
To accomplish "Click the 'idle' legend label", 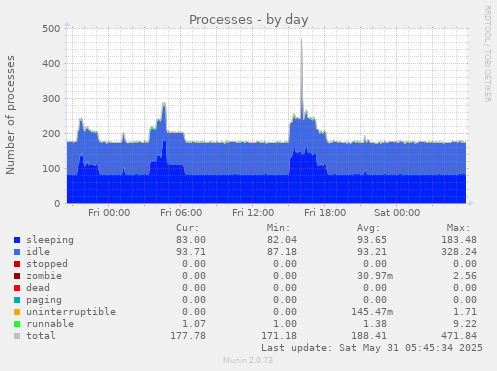I will point(38,252).
